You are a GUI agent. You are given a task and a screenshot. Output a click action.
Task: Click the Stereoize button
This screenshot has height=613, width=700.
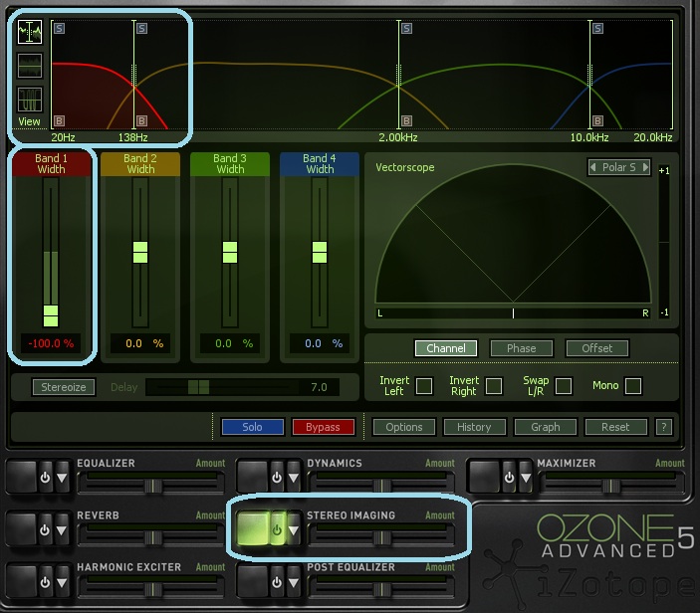64,387
